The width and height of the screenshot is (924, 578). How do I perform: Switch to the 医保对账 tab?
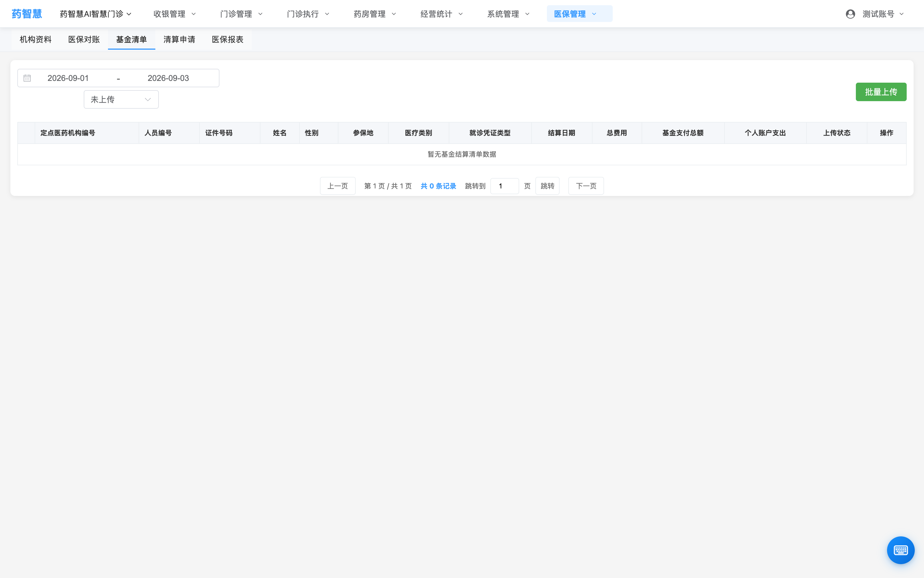pyautogui.click(x=84, y=39)
